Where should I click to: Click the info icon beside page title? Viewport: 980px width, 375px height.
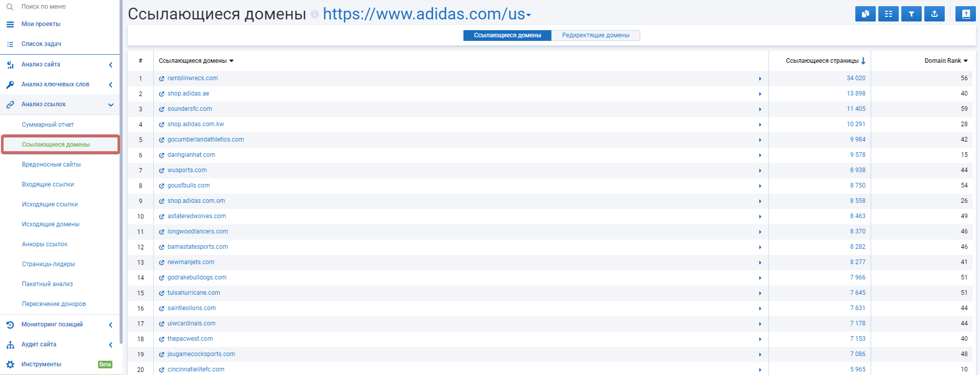pyautogui.click(x=315, y=14)
